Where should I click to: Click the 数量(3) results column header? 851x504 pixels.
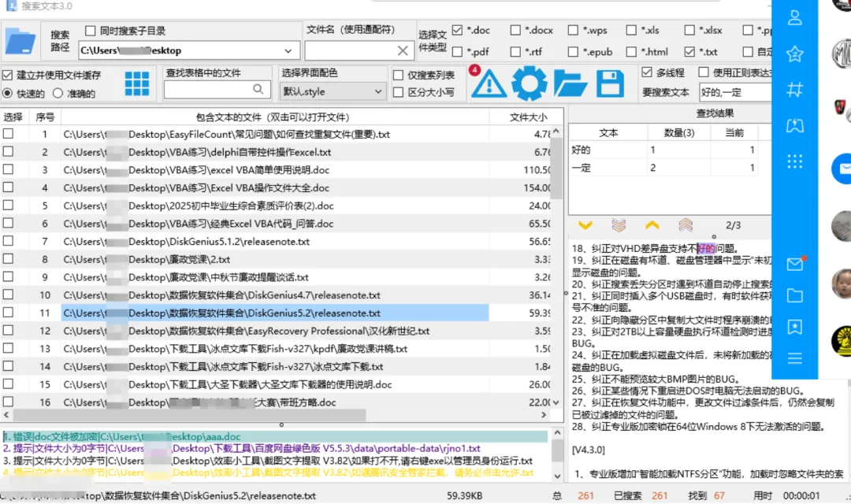click(x=679, y=133)
